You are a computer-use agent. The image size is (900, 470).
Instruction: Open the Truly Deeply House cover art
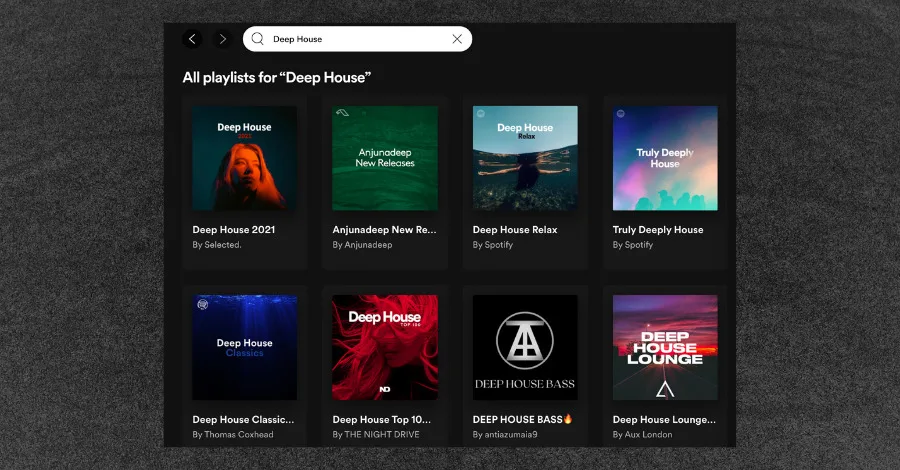[x=665, y=158]
